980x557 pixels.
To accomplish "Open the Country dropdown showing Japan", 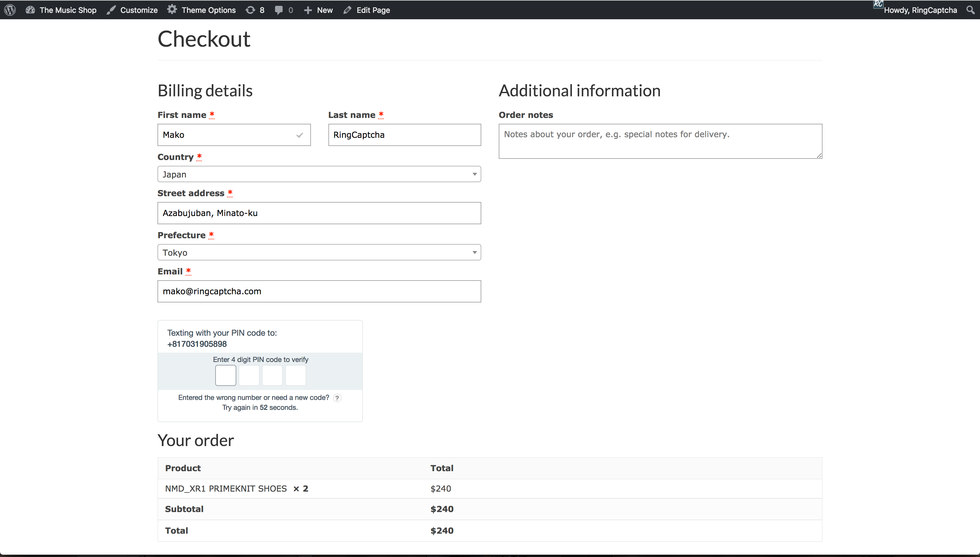I will (319, 174).
